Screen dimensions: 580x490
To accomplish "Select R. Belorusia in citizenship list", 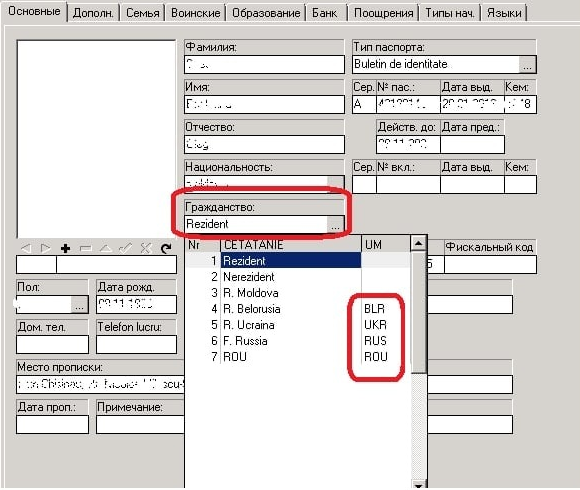I will click(298, 309).
